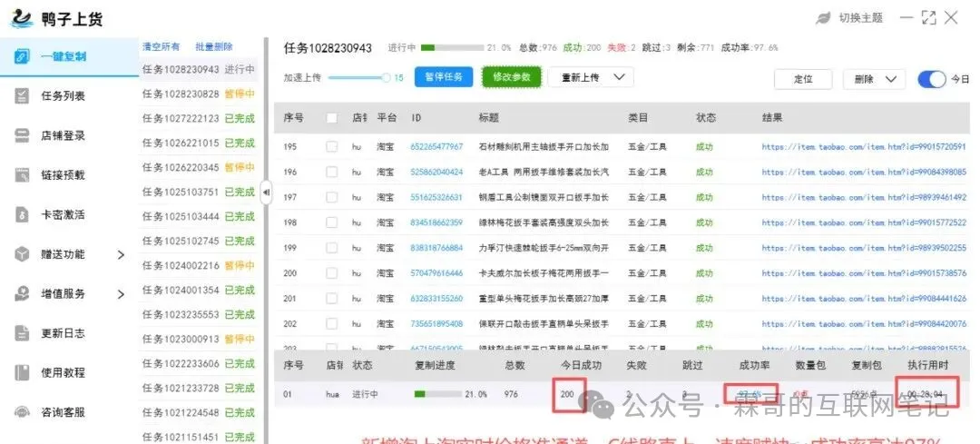
Task: Open the 链接预载 icon
Action: click(22, 174)
